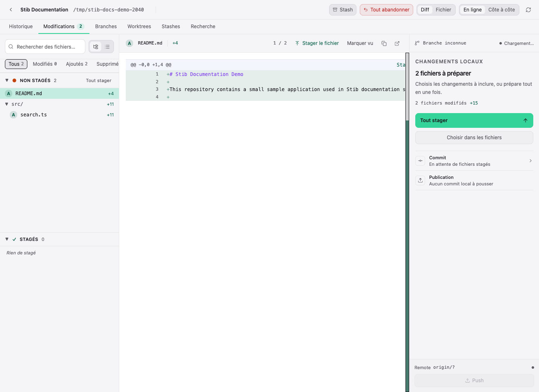Select search.ts in file list
This screenshot has width=539, height=392.
tap(60, 115)
